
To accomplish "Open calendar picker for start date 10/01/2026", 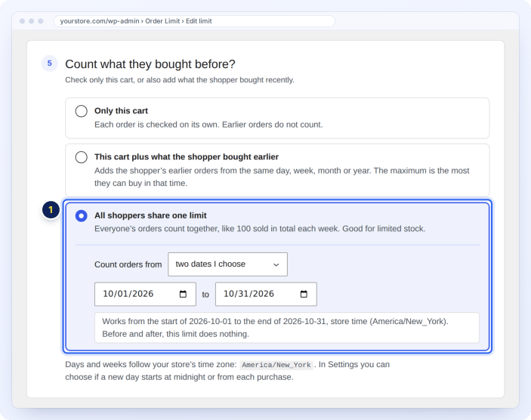I will 183,294.
